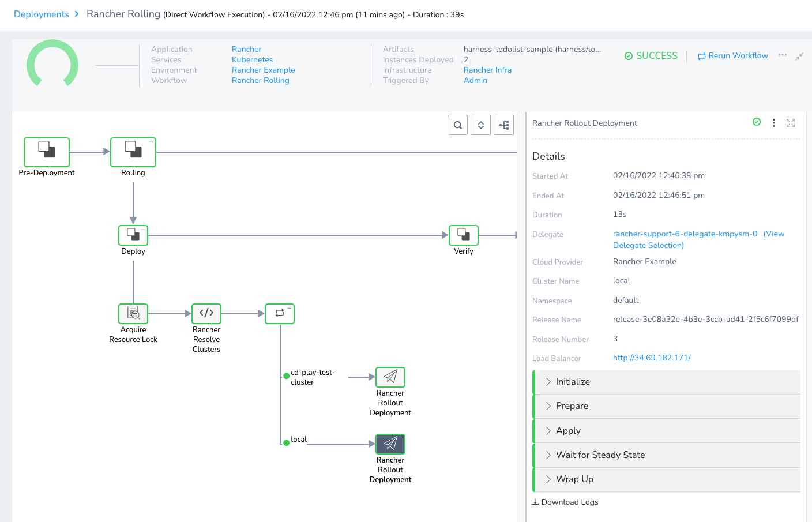Screen dimensions: 812x522
Task: Open the Pre-Deployment workflow node
Action: pyautogui.click(x=47, y=152)
